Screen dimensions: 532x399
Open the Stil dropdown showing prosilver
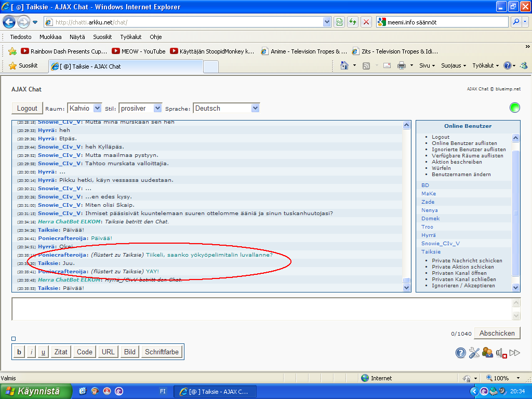tap(140, 108)
